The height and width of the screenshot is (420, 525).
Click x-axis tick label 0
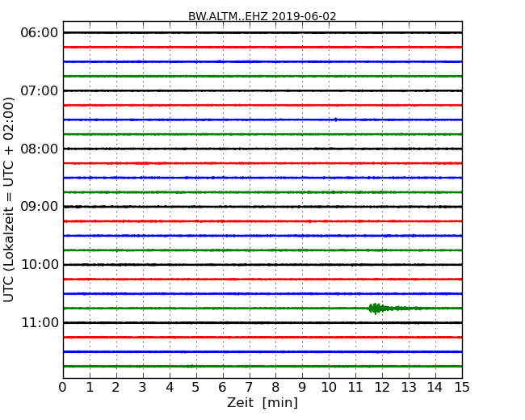click(x=63, y=387)
